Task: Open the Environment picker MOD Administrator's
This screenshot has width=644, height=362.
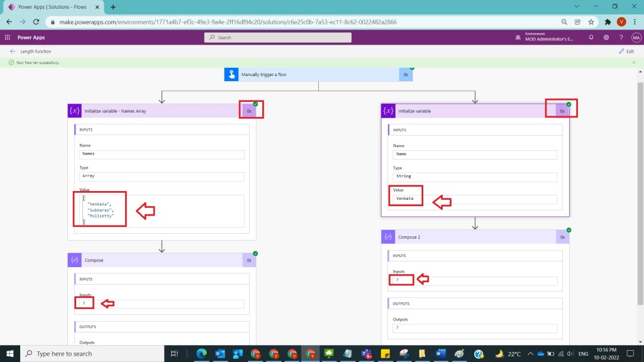Action: (550, 38)
